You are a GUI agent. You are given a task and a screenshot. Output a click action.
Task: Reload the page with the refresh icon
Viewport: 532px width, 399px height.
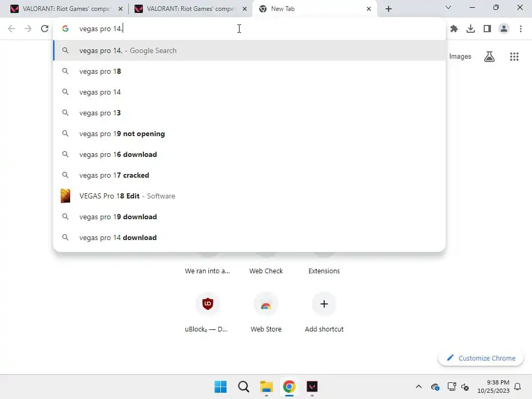pos(45,29)
